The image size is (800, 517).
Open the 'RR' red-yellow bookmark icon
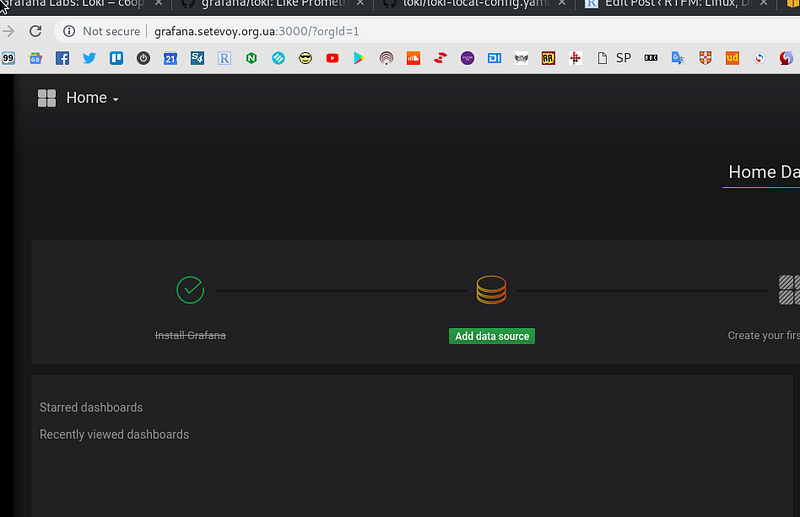pos(548,58)
